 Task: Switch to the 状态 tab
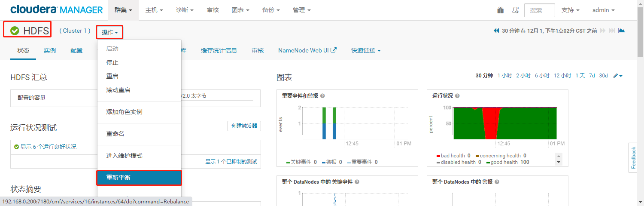tap(23, 50)
